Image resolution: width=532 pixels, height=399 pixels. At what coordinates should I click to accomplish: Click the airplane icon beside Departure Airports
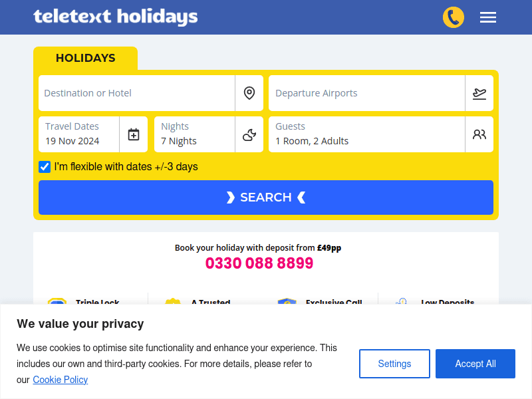(x=479, y=93)
